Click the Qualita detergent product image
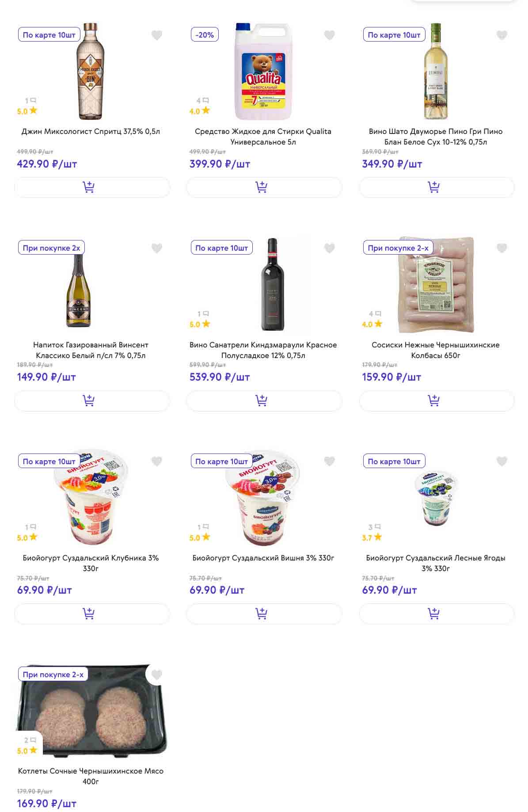The width and height of the screenshot is (528, 812). [x=263, y=72]
